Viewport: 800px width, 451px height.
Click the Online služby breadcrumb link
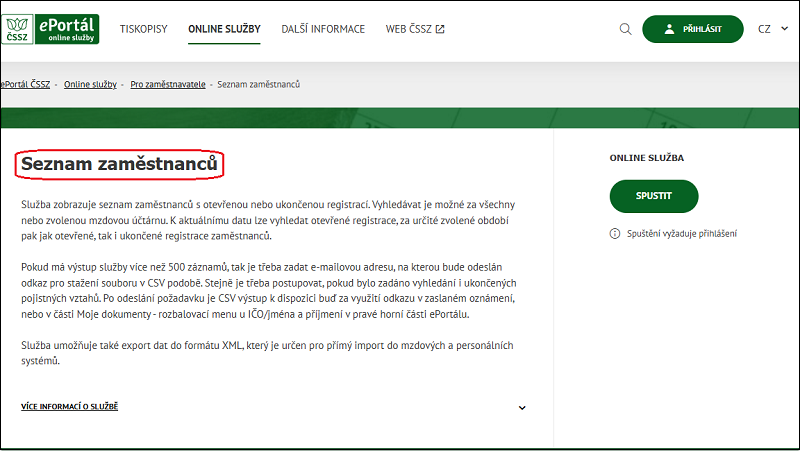coord(90,84)
